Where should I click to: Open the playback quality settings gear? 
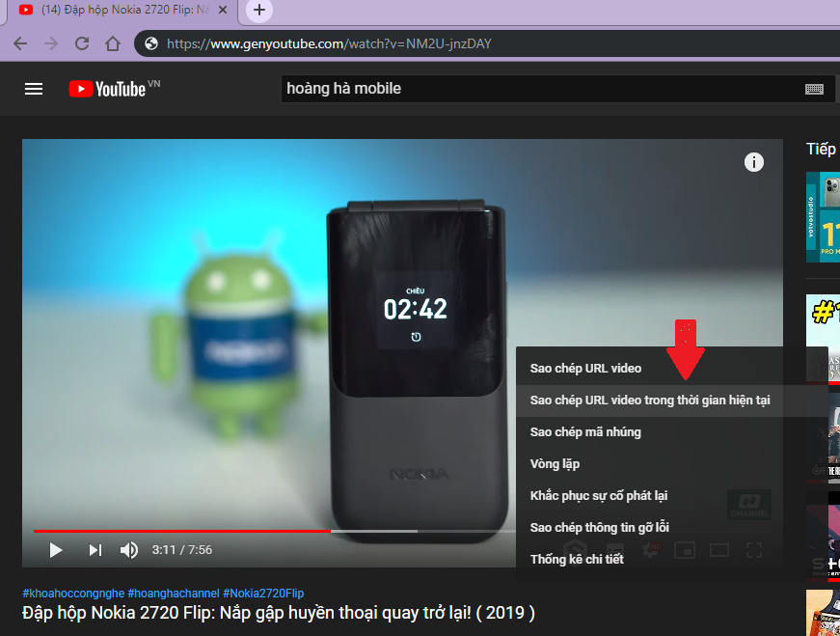651,550
